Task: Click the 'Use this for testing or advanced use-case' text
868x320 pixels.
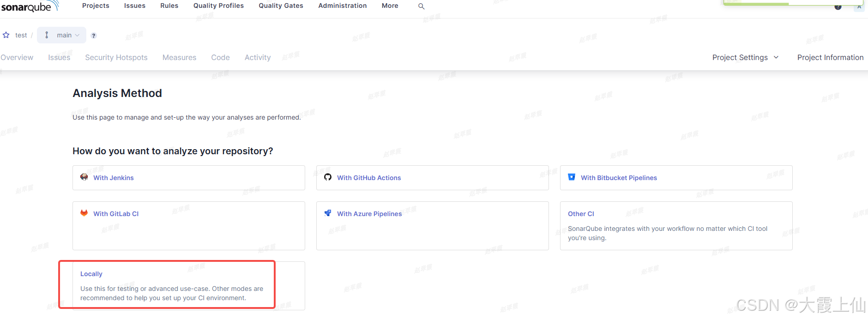Action: [172, 293]
